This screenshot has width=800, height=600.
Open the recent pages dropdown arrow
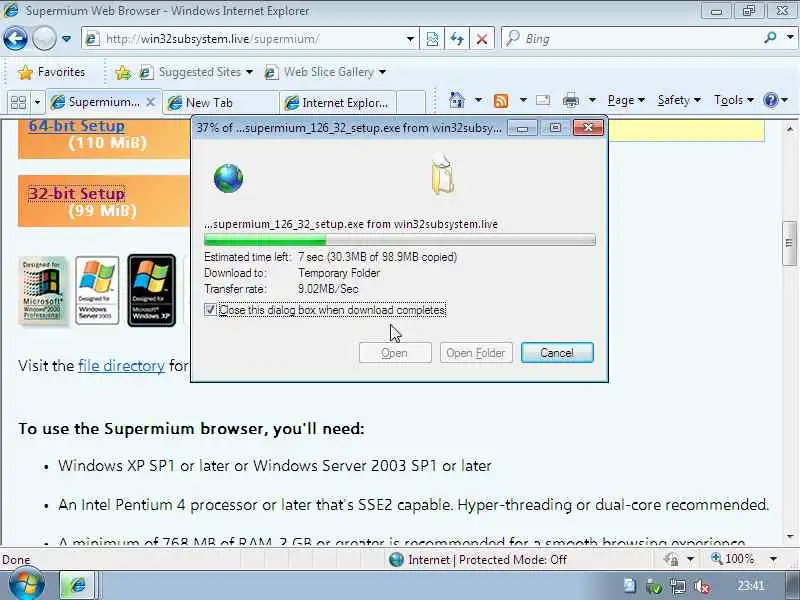pos(66,39)
